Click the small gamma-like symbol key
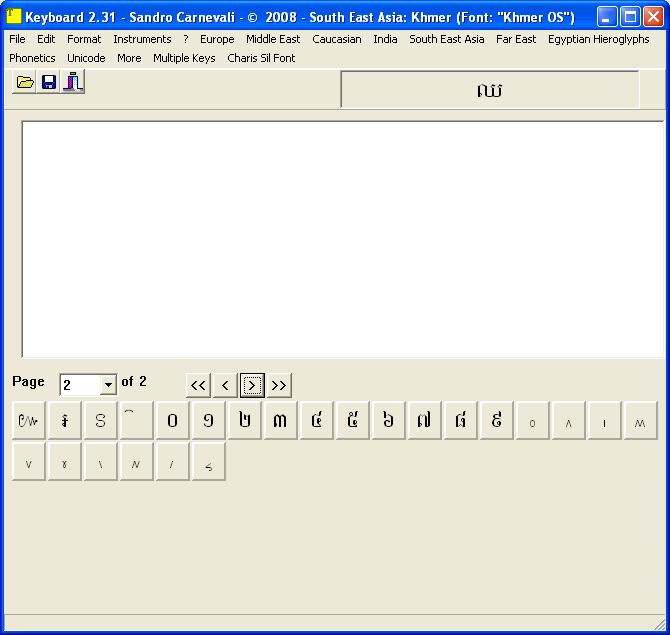This screenshot has width=670, height=635. (65, 462)
